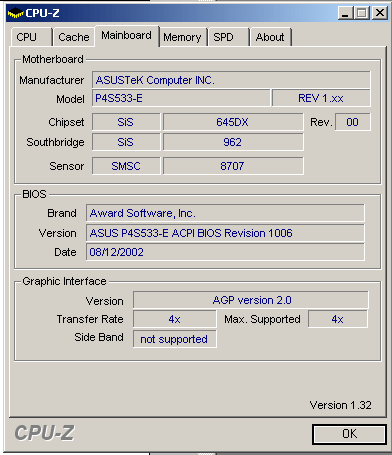Select the Sensor value 8707
This screenshot has height=455, width=392.
[233, 166]
